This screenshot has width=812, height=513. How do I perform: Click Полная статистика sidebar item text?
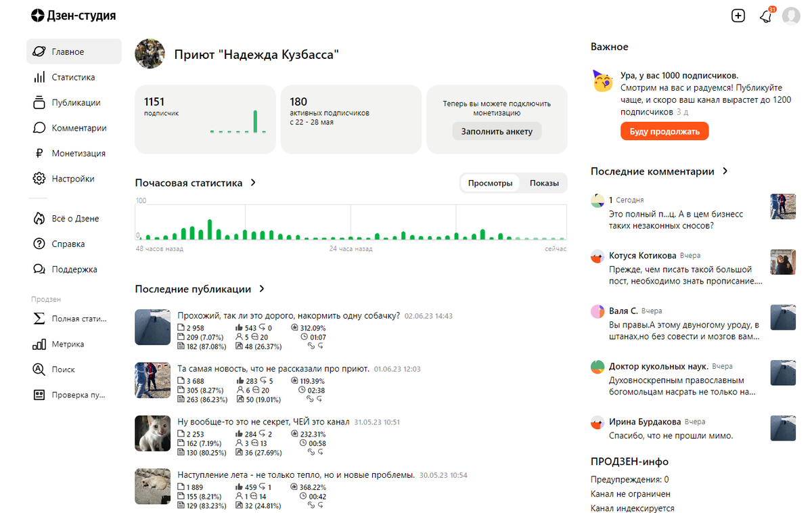(79, 319)
